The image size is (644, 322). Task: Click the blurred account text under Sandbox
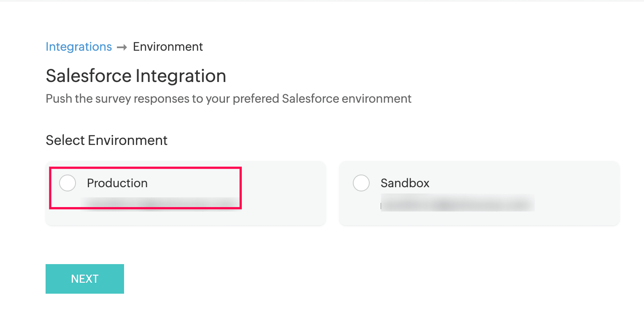tap(457, 203)
